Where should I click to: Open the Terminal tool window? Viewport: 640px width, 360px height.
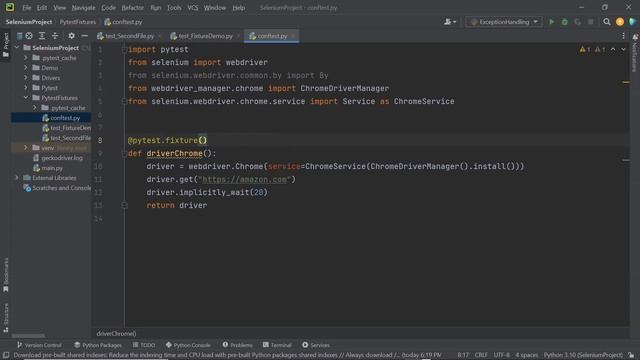(x=277, y=345)
